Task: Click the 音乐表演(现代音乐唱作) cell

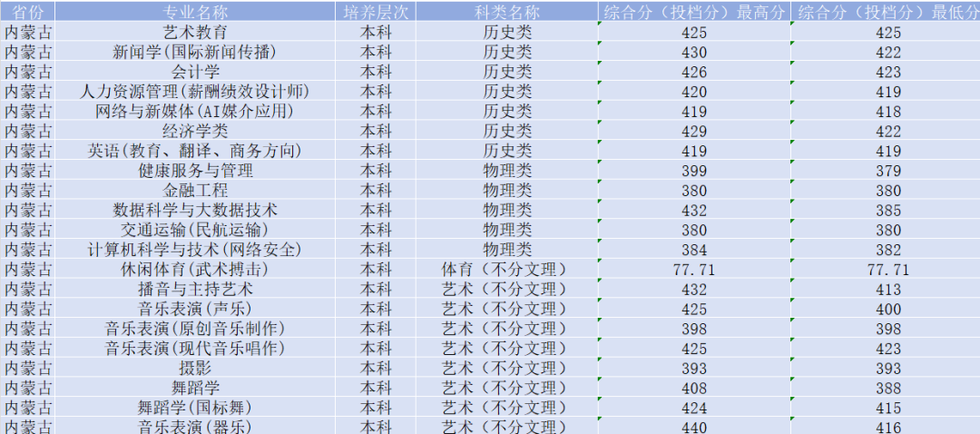Action: tap(195, 349)
